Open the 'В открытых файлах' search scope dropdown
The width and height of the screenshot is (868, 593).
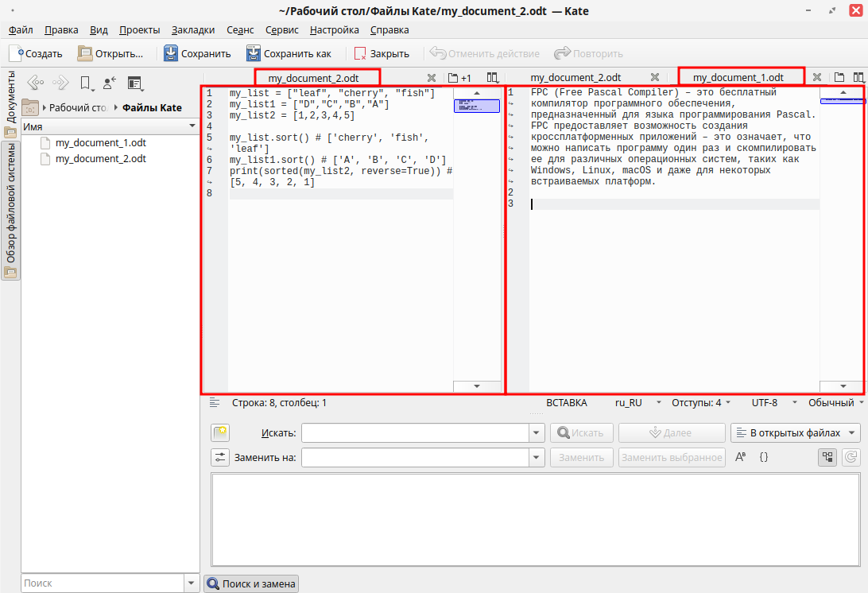click(x=795, y=433)
